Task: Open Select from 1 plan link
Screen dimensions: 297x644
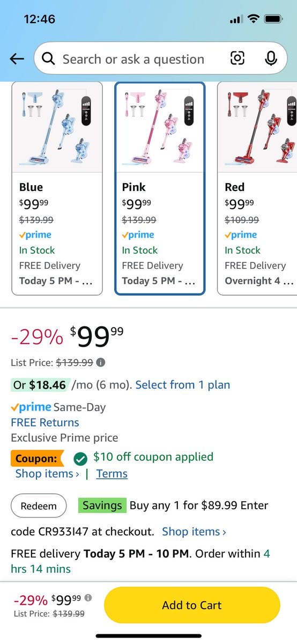Action: point(183,385)
